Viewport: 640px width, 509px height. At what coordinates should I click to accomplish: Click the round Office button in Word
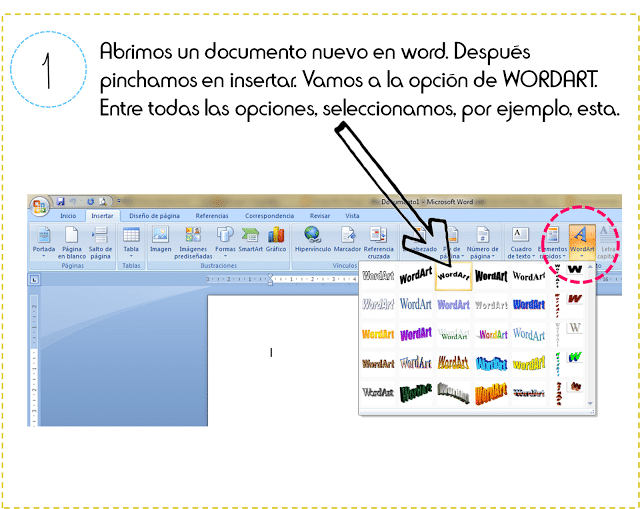[x=39, y=206]
